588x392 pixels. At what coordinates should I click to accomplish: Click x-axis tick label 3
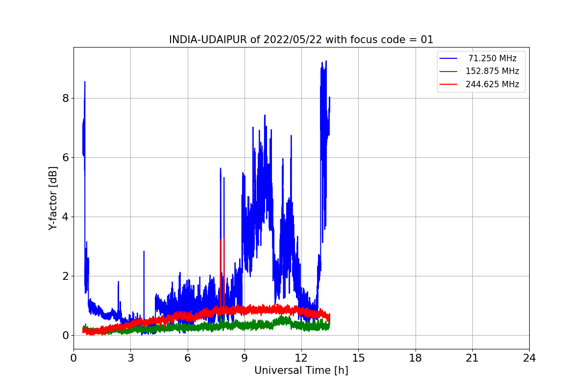[x=130, y=358]
